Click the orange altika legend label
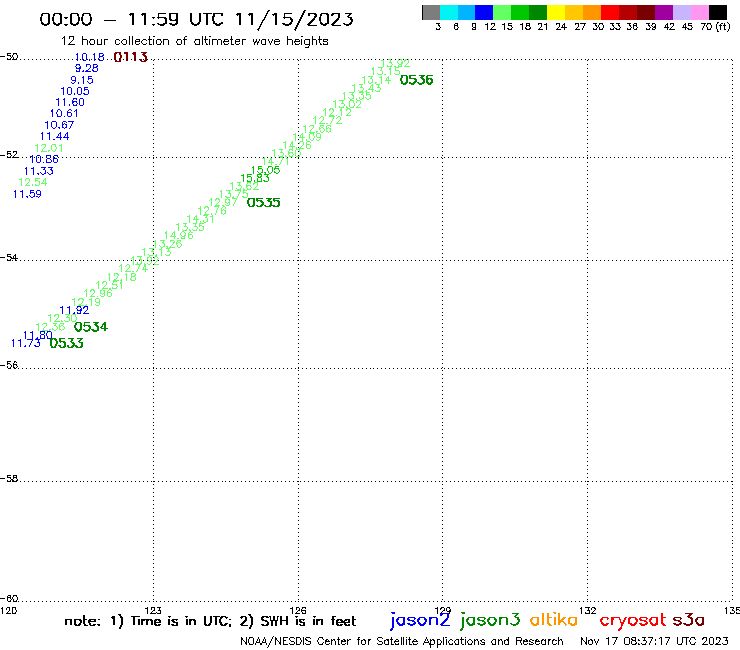This screenshot has width=740, height=650. coord(554,620)
